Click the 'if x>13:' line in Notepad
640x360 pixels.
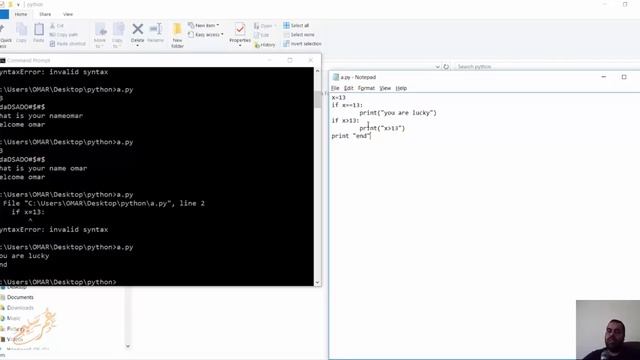pyautogui.click(x=345, y=120)
